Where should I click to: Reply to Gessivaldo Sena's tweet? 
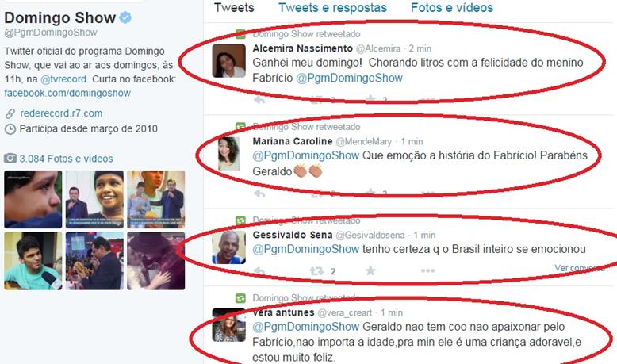pyautogui.click(x=259, y=271)
